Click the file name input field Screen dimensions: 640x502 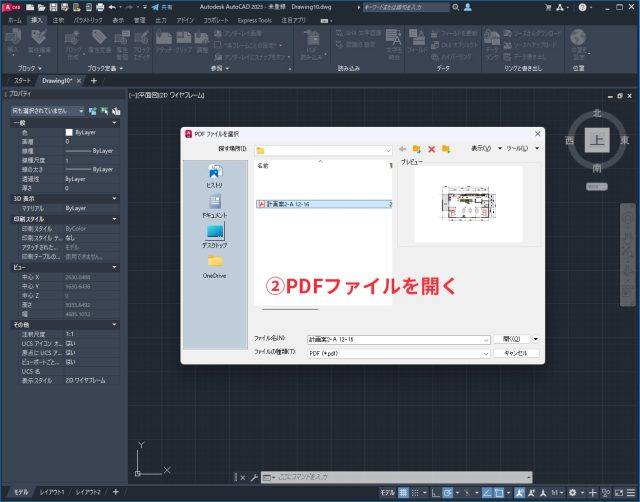pos(395,339)
